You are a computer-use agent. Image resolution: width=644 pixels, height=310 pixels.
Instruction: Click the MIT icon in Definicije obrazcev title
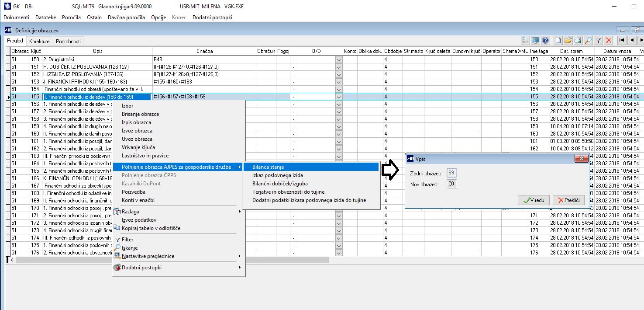(8, 30)
